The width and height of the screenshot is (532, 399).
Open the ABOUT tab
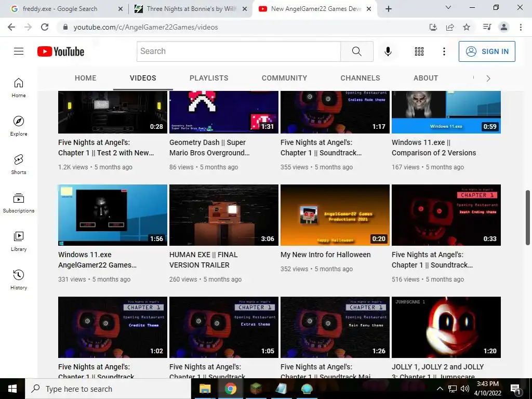(426, 78)
